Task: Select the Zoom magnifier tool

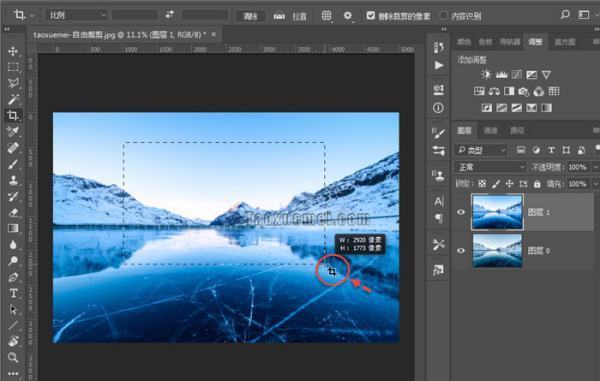Action: click(13, 358)
